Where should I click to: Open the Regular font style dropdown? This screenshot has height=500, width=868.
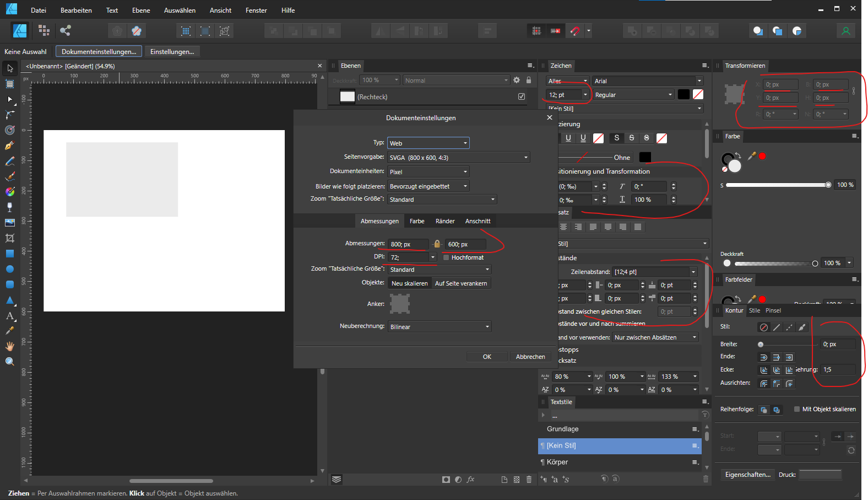coord(633,94)
